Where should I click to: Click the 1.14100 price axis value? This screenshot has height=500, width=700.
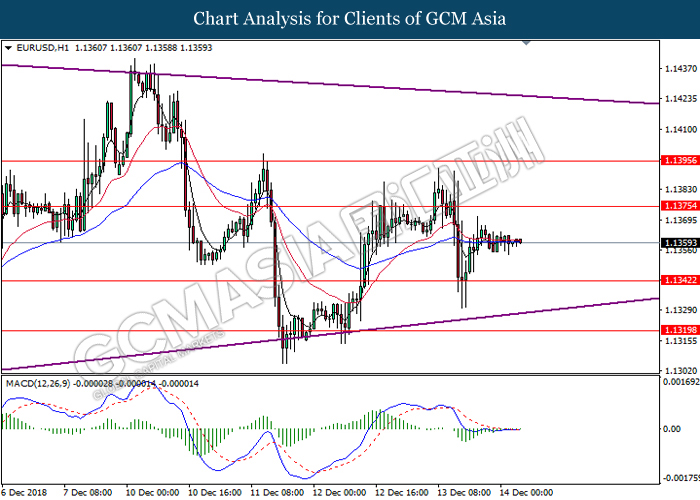681,129
